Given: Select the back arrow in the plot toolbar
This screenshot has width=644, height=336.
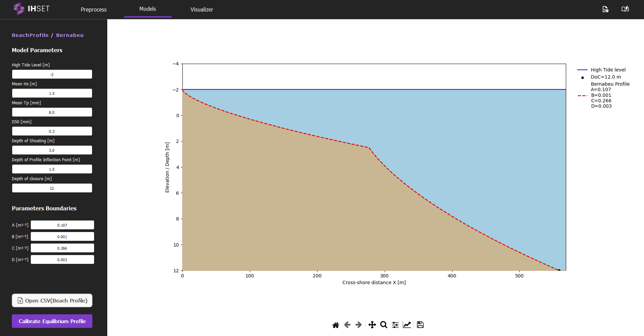Looking at the screenshot, I should pos(347,324).
